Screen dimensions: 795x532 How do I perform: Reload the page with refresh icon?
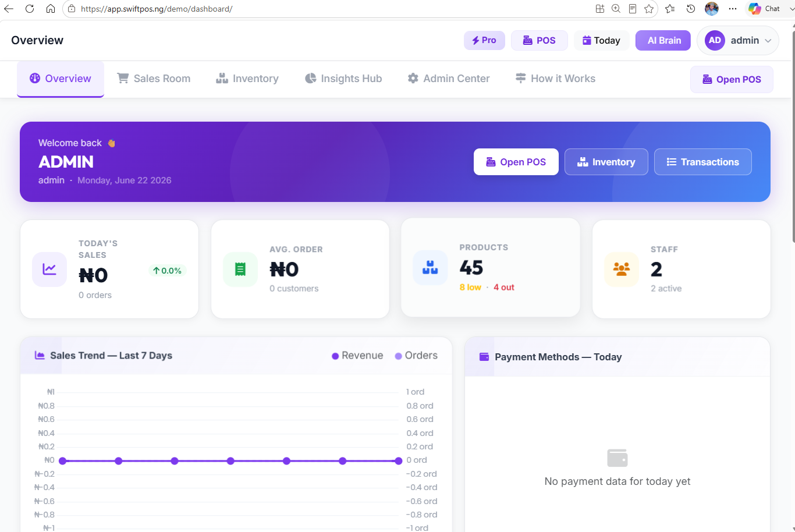tap(30, 9)
